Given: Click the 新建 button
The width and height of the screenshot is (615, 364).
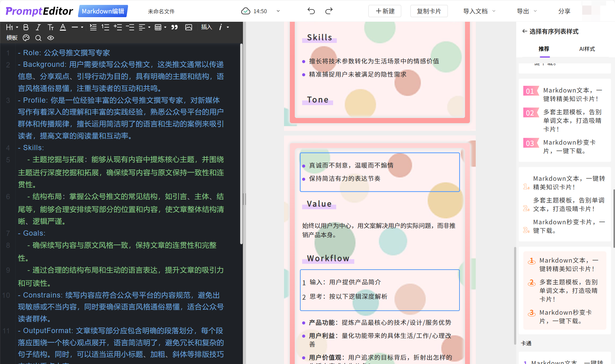Looking at the screenshot, I should click(x=385, y=11).
